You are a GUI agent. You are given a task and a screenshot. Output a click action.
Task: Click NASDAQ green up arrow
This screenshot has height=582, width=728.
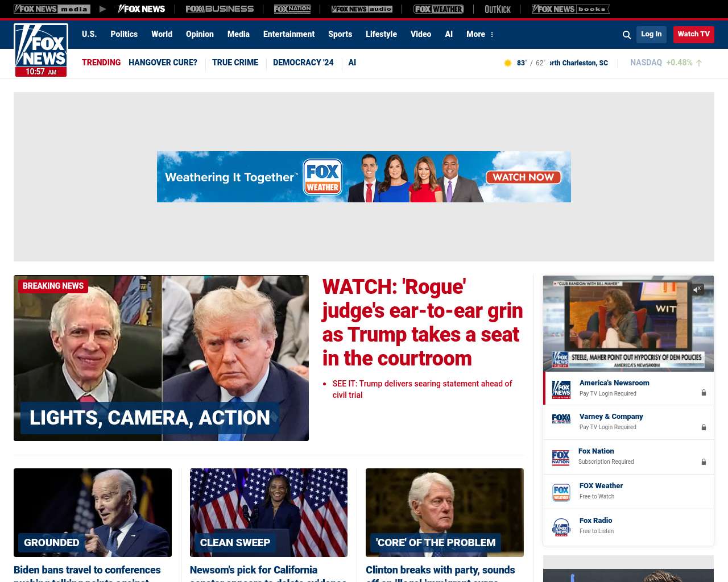[x=699, y=63]
